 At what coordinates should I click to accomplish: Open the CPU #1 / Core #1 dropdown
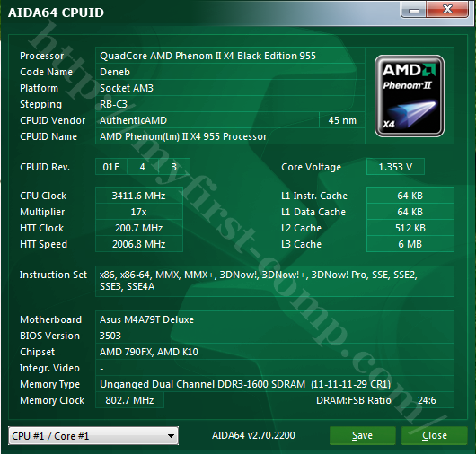click(93, 436)
